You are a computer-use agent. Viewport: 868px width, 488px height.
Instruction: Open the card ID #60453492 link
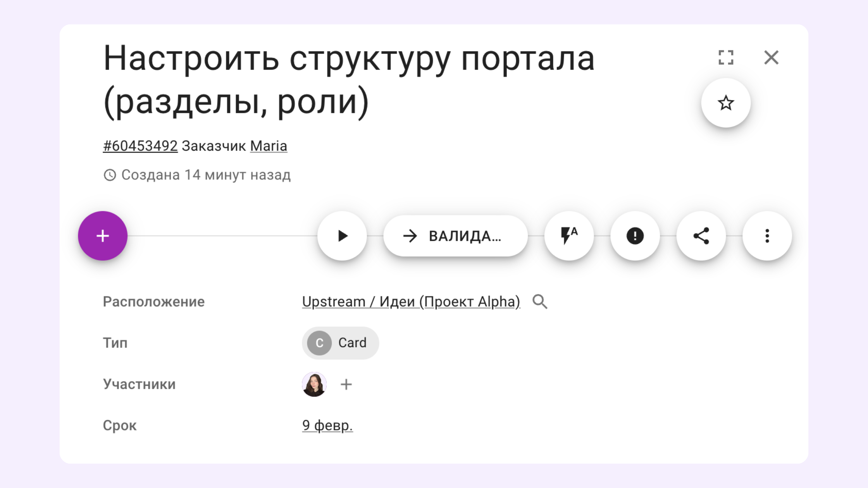(140, 146)
